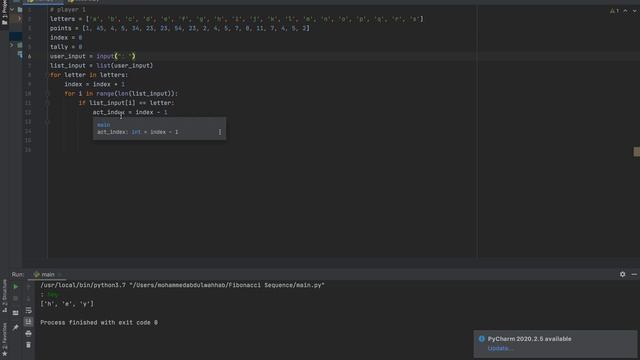
Task: Toggle the fold marker beside line 13
Action: tap(47, 122)
